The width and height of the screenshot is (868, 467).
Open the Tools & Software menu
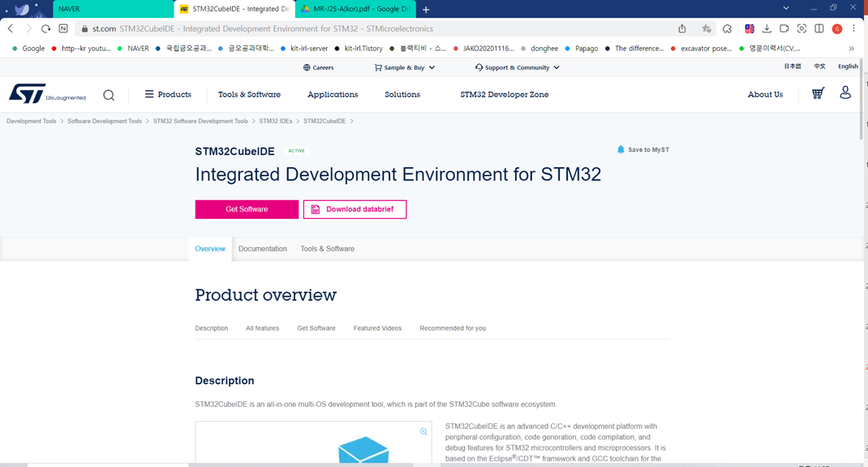[249, 95]
